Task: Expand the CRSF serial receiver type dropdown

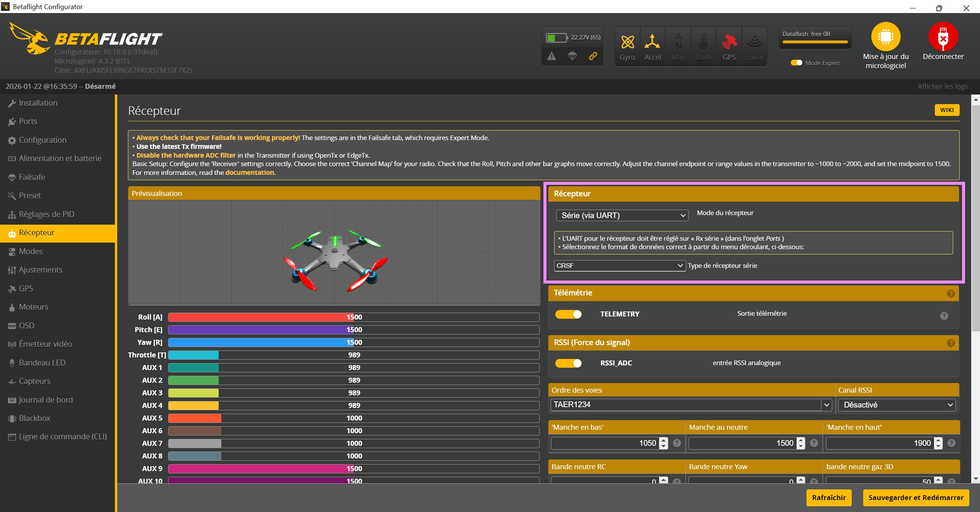Action: click(x=619, y=266)
